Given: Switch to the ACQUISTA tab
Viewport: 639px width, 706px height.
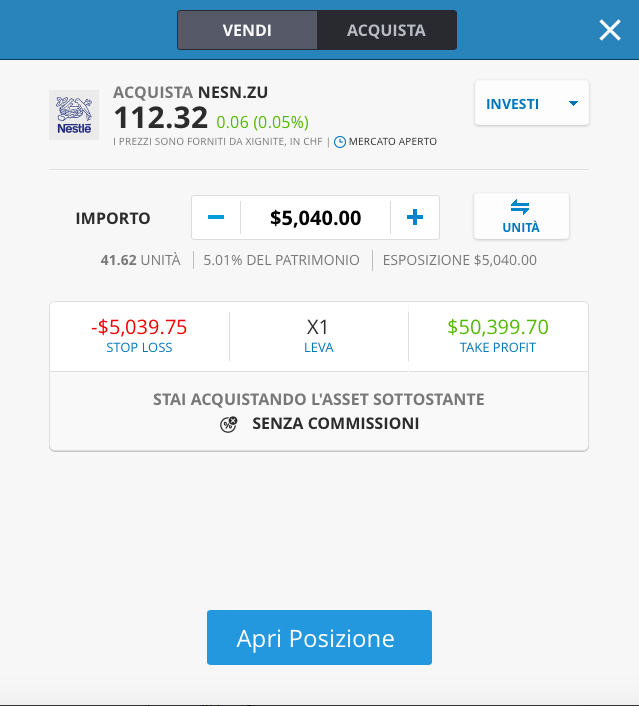Looking at the screenshot, I should [x=386, y=30].
